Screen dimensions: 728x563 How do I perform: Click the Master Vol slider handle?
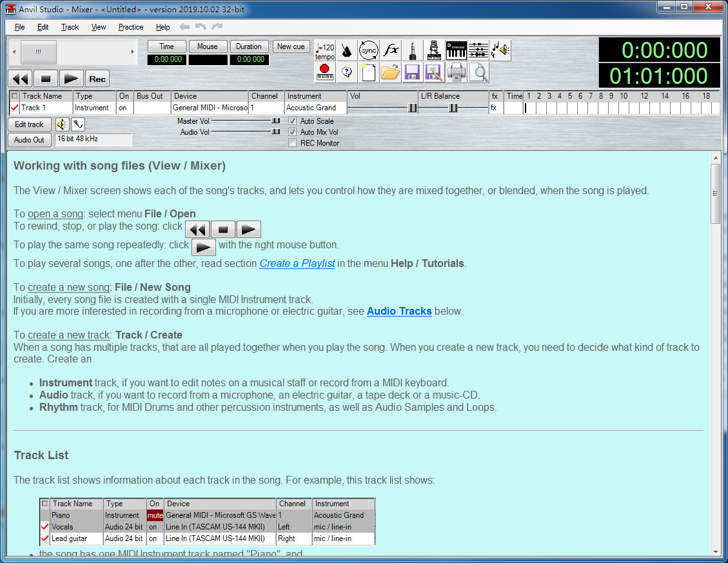point(276,121)
